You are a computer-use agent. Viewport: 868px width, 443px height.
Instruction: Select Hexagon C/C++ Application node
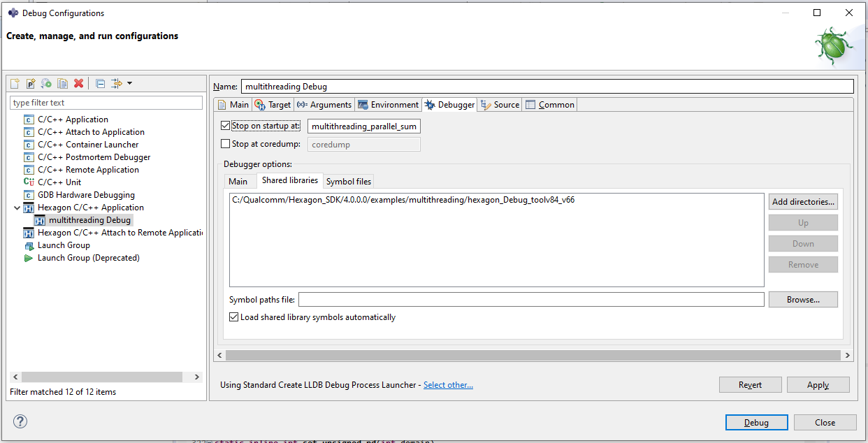(90, 208)
